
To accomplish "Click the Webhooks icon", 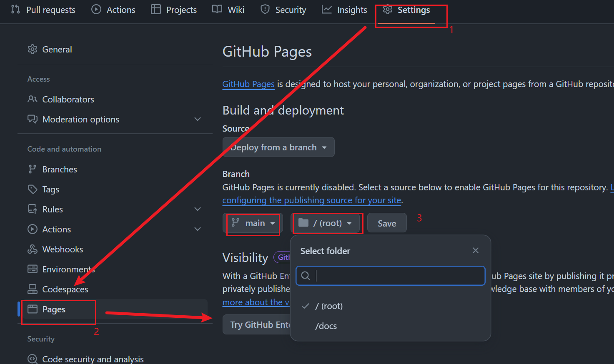I will [33, 249].
